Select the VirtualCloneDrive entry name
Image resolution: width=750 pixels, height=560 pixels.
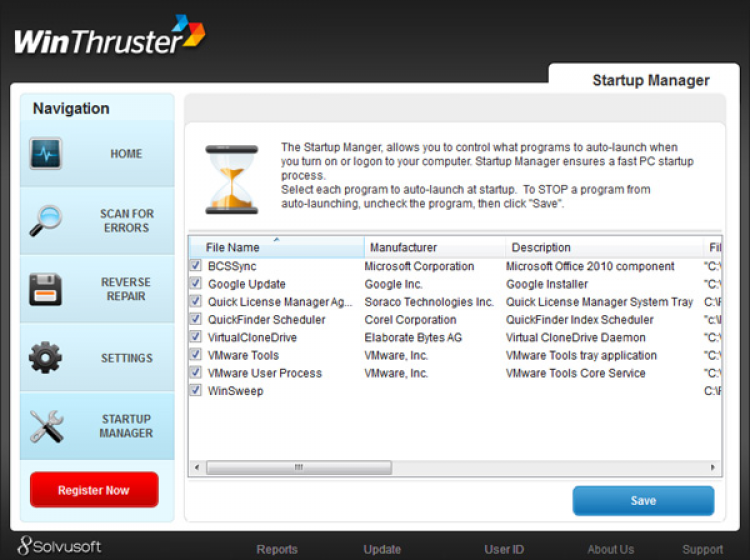(252, 338)
